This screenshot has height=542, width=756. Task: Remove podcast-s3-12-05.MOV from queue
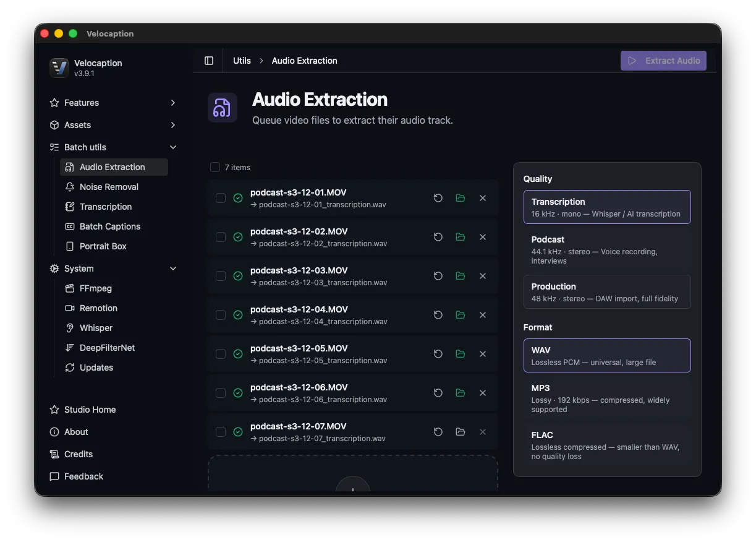click(483, 354)
